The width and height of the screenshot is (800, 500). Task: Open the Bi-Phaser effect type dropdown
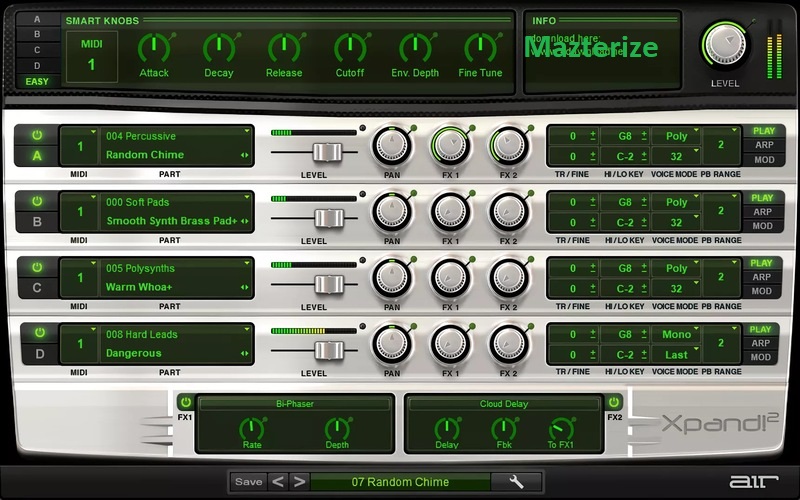pos(294,404)
